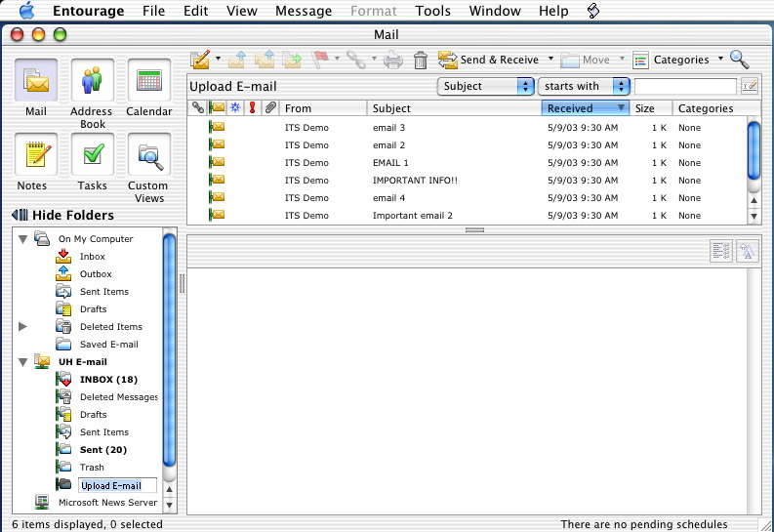Expand the Deleted Items folder
The height and width of the screenshot is (532, 774).
click(22, 326)
